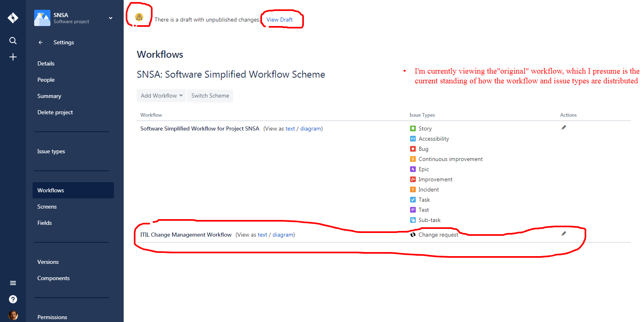Click the Switch Scheme button

click(210, 96)
